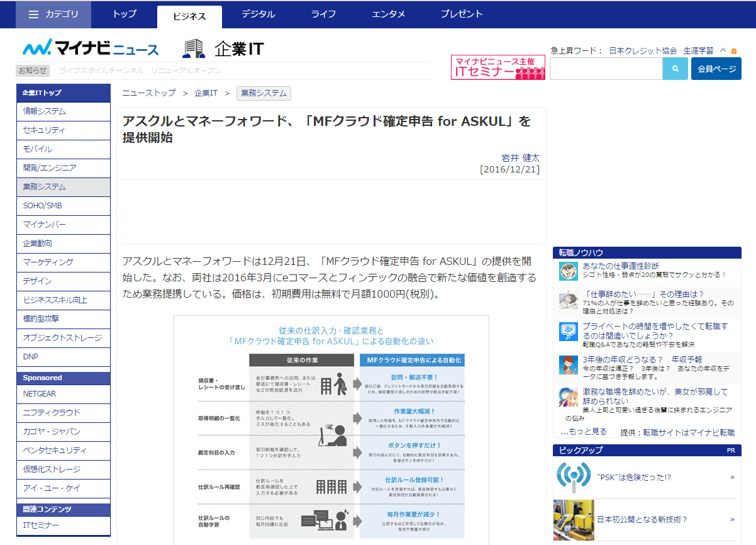
Task: Click the NETGEAR sponsored link
Action: pyautogui.click(x=63, y=394)
